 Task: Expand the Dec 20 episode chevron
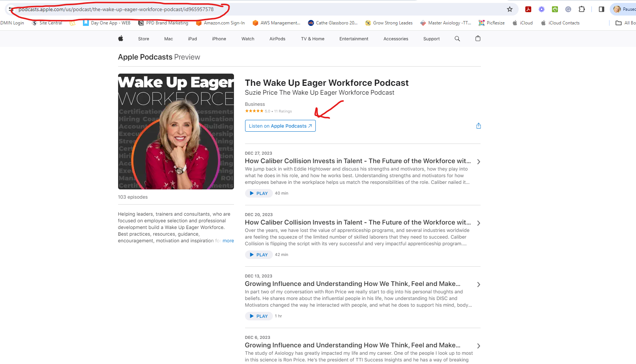pyautogui.click(x=479, y=223)
